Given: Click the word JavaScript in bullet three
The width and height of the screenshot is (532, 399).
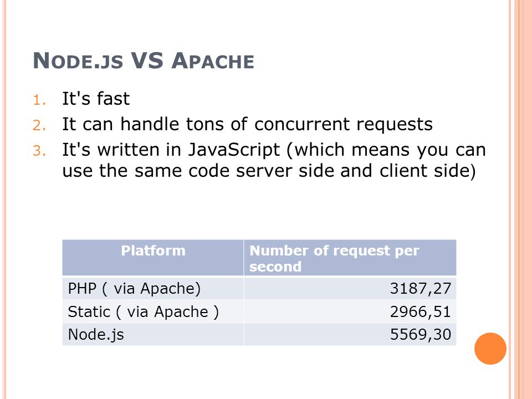Looking at the screenshot, I should tap(234, 150).
